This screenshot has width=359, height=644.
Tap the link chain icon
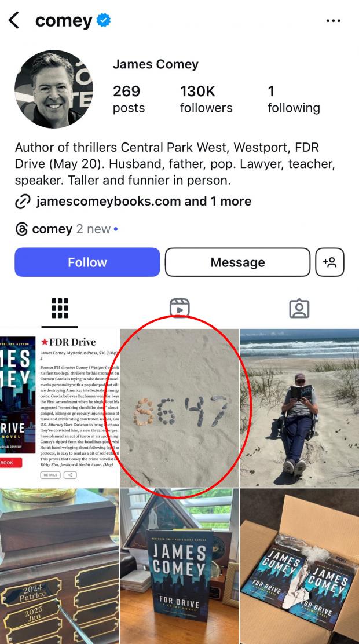[23, 202]
